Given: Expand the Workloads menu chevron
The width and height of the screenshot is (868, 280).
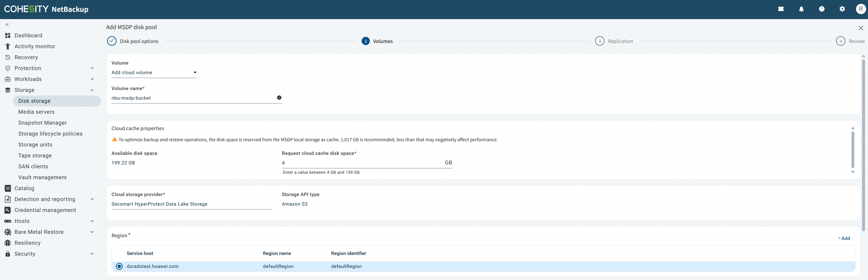Looking at the screenshot, I should (x=92, y=79).
